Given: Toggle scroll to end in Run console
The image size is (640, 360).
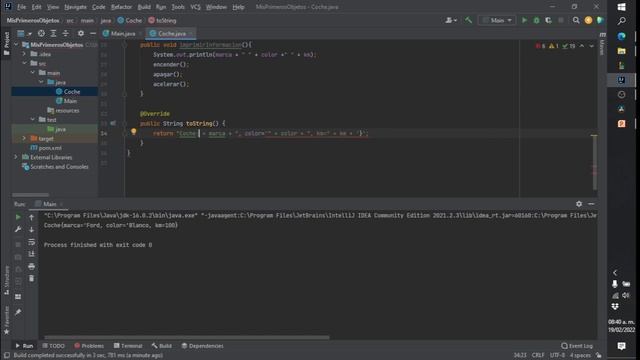Looking at the screenshot, I should pyautogui.click(x=31, y=254).
